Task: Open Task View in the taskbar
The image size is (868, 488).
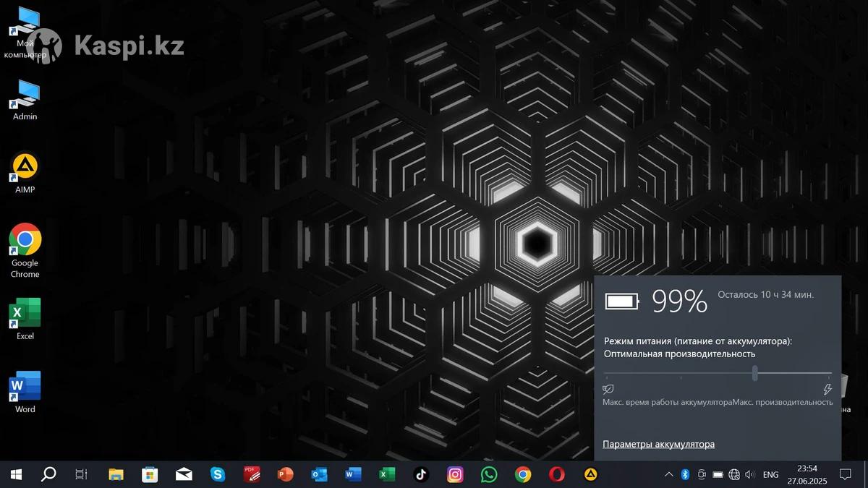Action: (82, 474)
